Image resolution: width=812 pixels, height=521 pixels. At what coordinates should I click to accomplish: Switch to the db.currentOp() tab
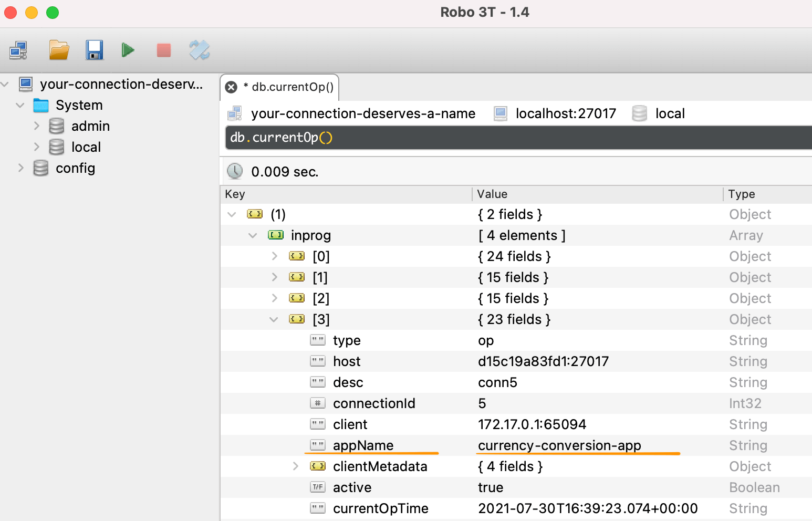290,87
